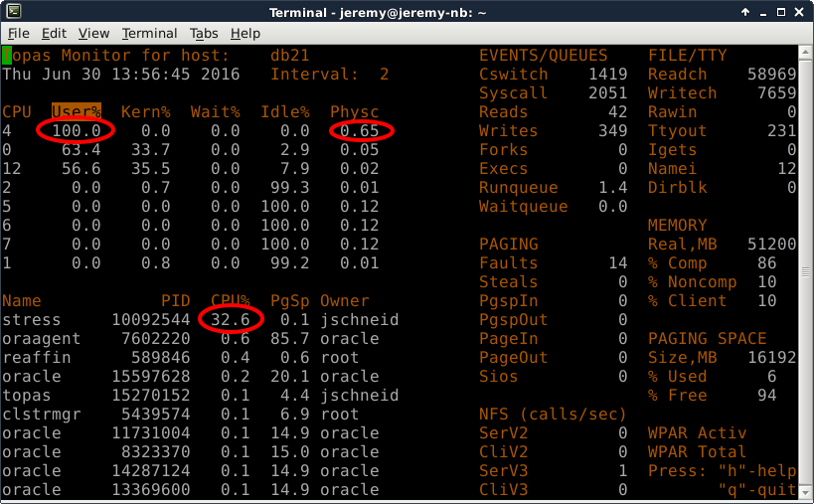Click the 99.3 Idle% value
The height and width of the screenshot is (504, 814).
click(290, 187)
